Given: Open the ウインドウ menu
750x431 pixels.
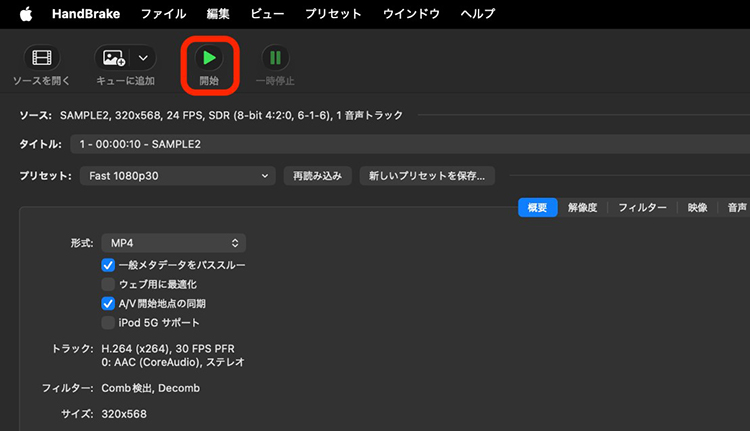Looking at the screenshot, I should 411,14.
